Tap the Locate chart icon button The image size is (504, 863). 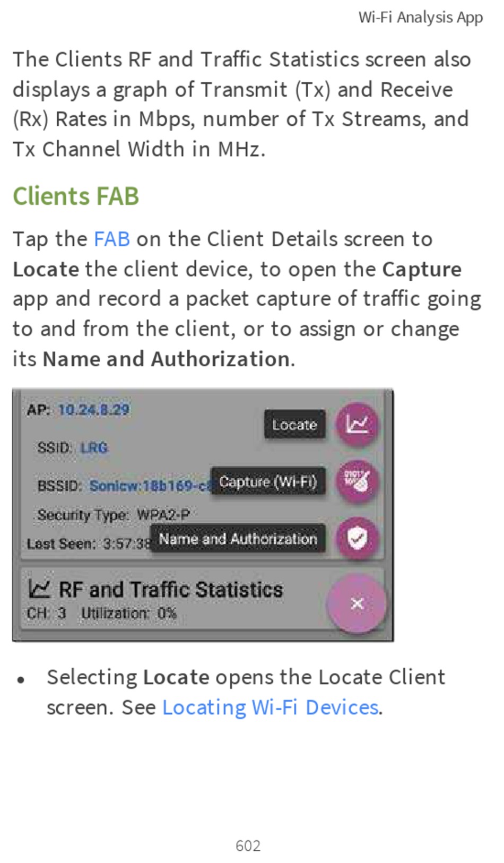(357, 424)
